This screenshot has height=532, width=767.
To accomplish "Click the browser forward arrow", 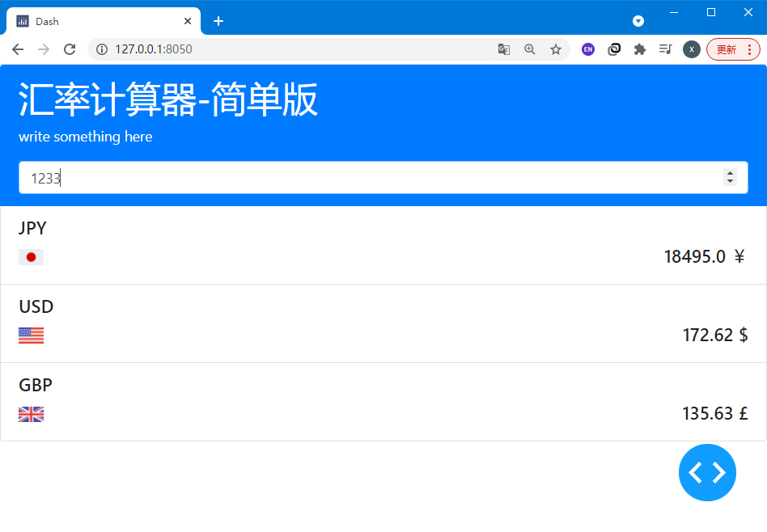I will click(x=44, y=49).
